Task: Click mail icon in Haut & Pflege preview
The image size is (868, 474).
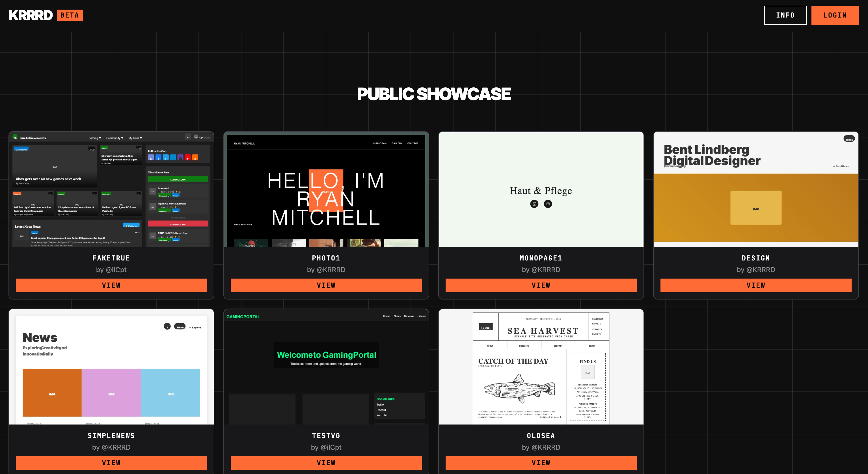Action: pos(548,204)
